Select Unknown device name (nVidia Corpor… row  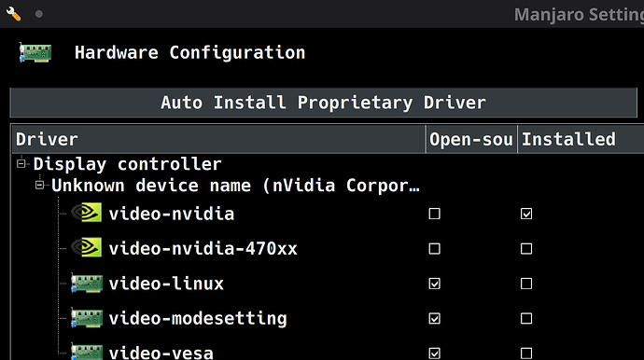pyautogui.click(x=236, y=186)
